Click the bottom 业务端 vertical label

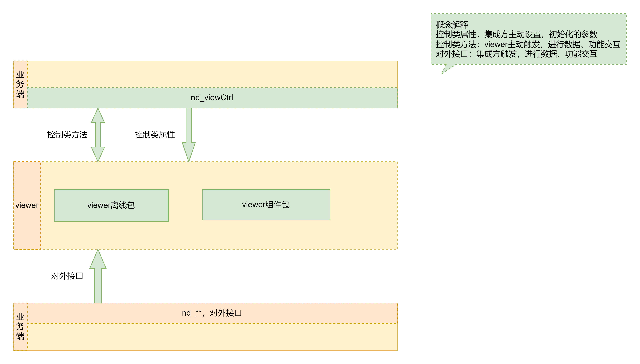coord(20,326)
